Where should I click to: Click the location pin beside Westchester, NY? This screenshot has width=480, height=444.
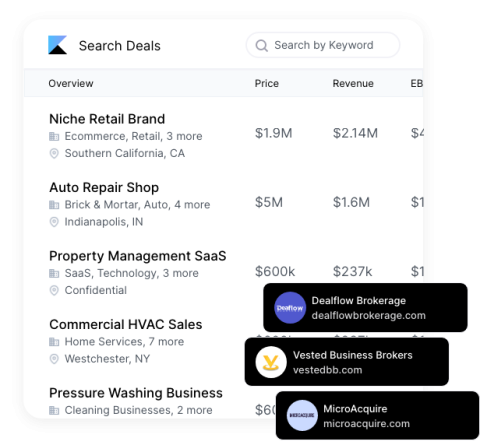pyautogui.click(x=54, y=359)
